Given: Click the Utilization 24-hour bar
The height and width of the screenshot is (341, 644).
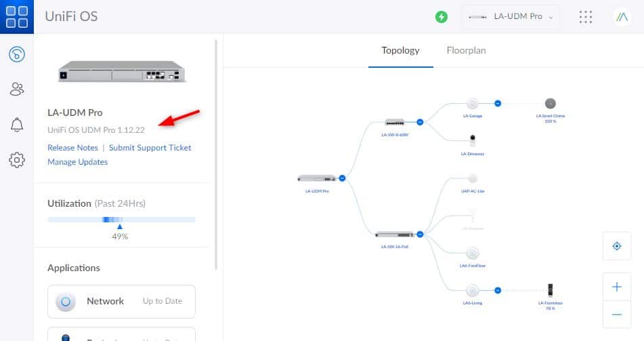Looking at the screenshot, I should [x=122, y=220].
